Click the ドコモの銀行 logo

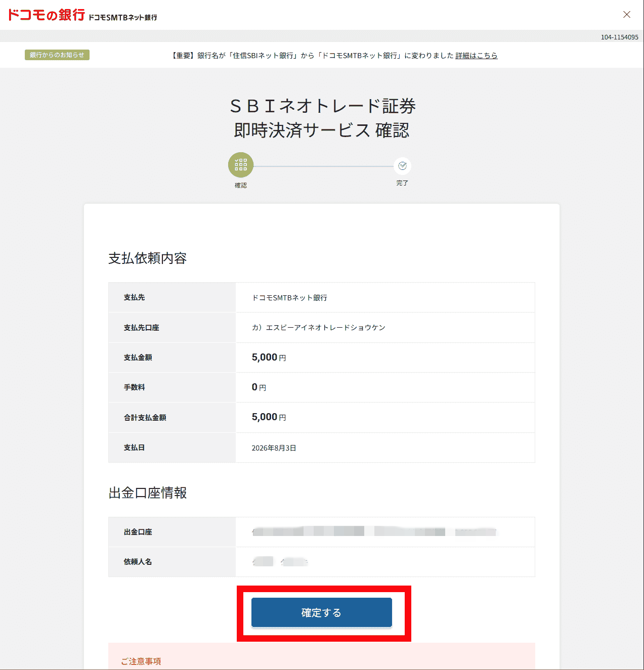(46, 15)
